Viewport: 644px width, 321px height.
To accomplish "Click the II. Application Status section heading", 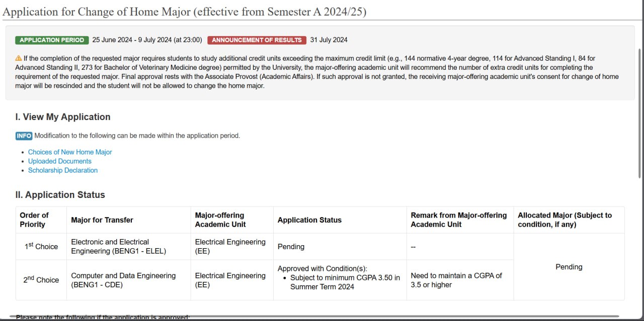I will point(60,195).
